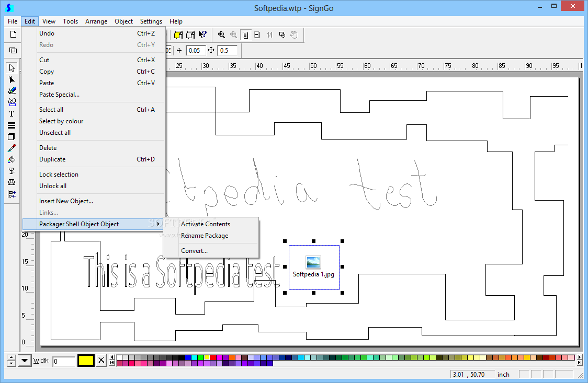The image size is (588, 383).
Task: Pick the cyan swatch in the palette
Action: (x=194, y=357)
